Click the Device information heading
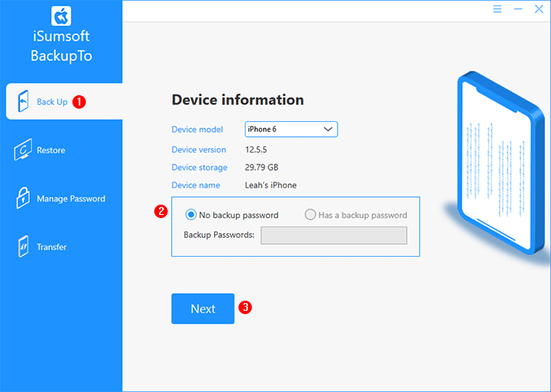551x392 pixels. click(238, 100)
